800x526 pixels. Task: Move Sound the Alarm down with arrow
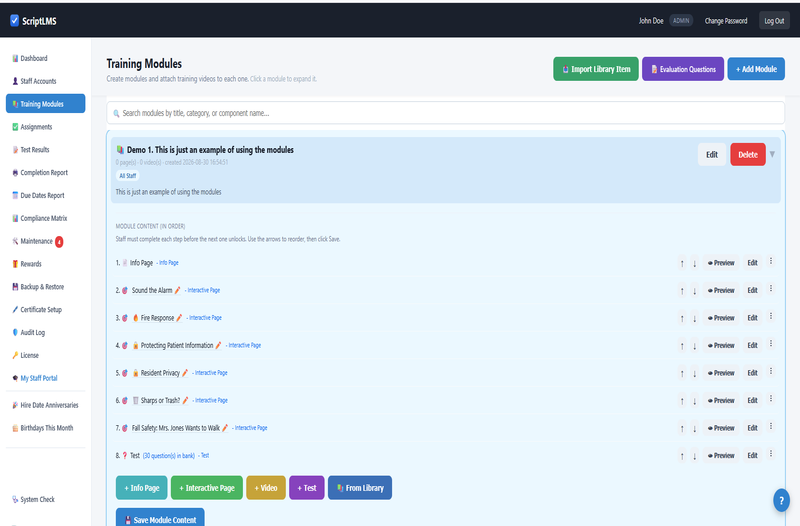point(694,291)
